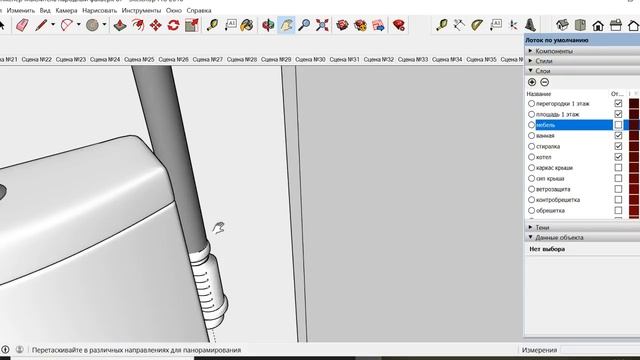Toggle visibility of 'площадь 1 этаж' layer
This screenshot has width=640, height=360.
click(x=618, y=114)
